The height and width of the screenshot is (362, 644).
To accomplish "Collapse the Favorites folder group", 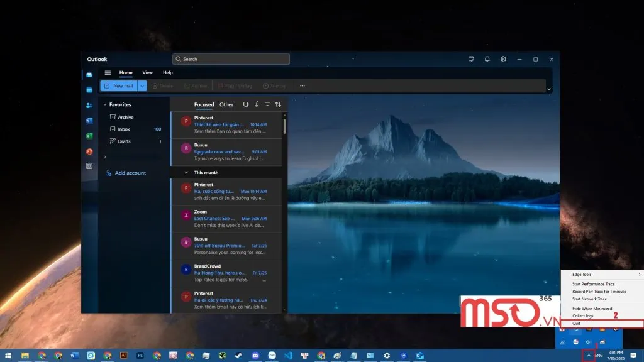I will point(104,105).
